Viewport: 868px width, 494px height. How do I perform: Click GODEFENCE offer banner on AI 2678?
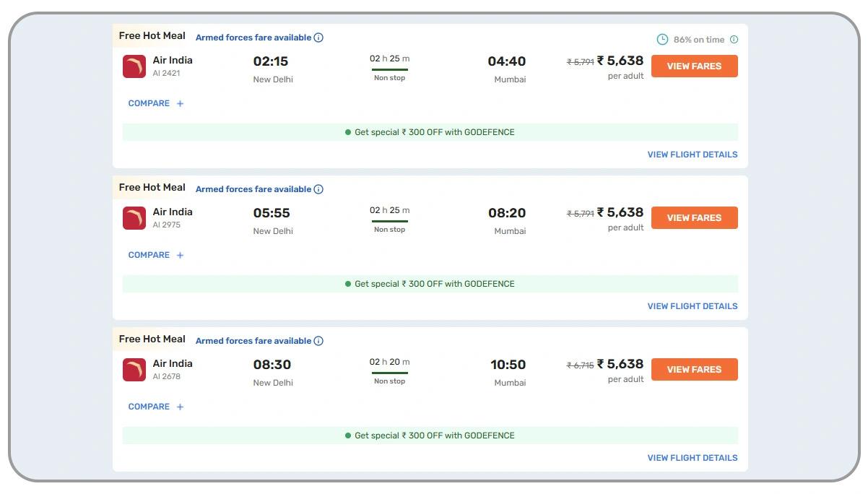tap(430, 435)
